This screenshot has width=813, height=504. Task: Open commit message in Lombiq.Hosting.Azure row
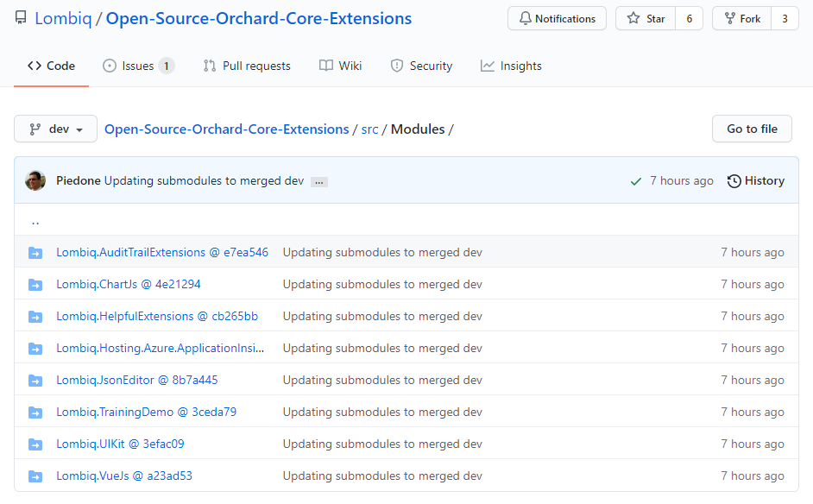(382, 348)
